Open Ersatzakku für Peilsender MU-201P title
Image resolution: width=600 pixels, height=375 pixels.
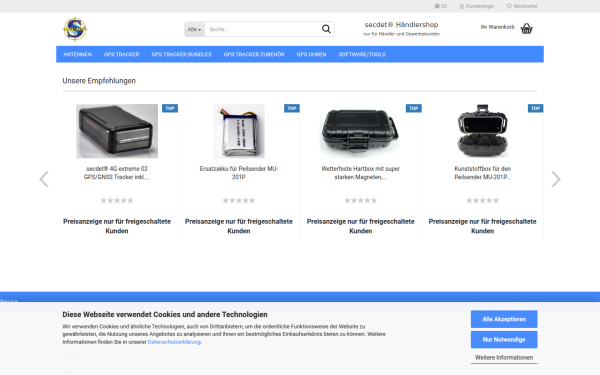click(x=239, y=173)
